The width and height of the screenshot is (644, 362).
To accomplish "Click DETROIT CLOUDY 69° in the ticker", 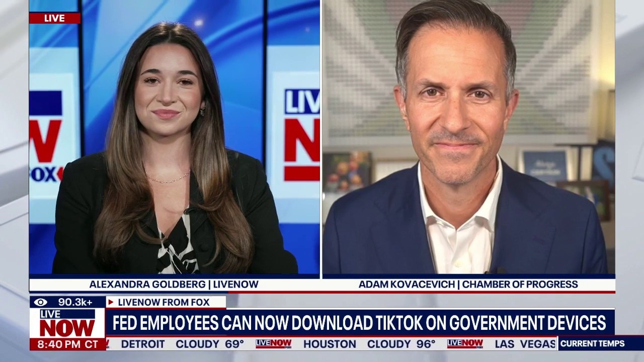I will pos(183,344).
